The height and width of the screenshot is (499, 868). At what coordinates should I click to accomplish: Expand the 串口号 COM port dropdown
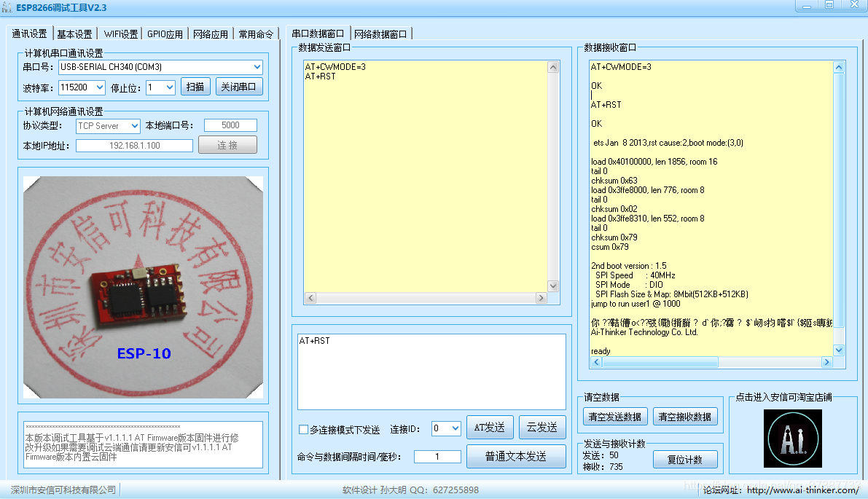pos(257,67)
